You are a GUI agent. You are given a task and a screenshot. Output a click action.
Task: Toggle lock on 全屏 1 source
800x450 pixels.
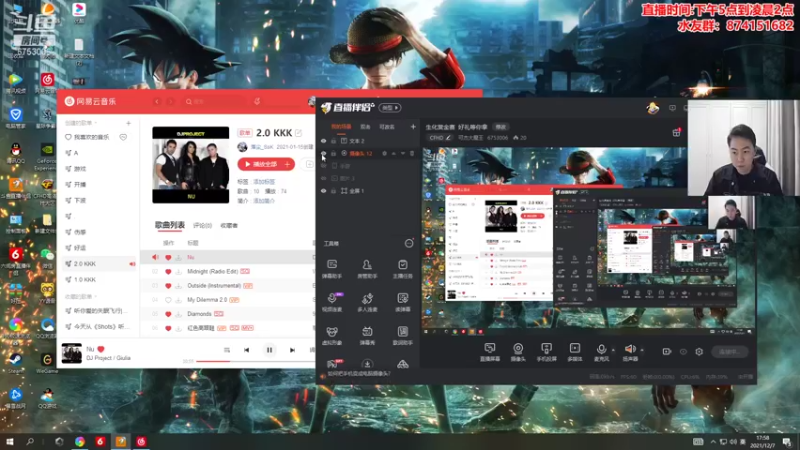point(334,191)
